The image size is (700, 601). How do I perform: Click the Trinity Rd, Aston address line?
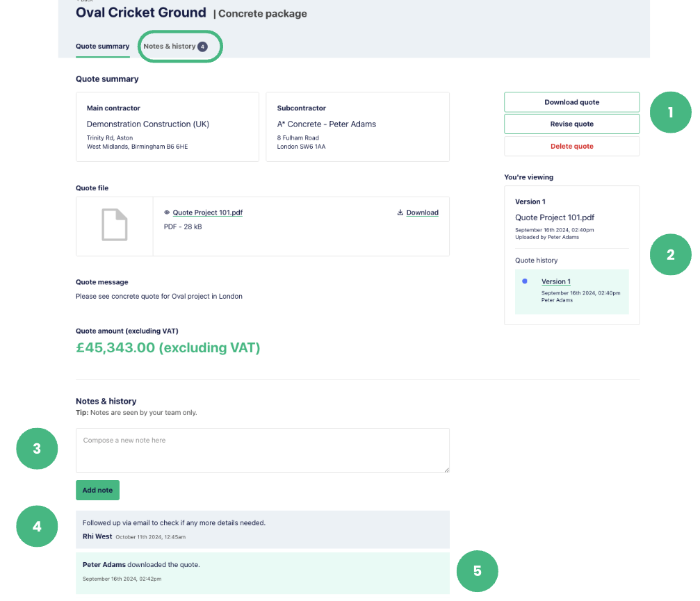click(110, 138)
